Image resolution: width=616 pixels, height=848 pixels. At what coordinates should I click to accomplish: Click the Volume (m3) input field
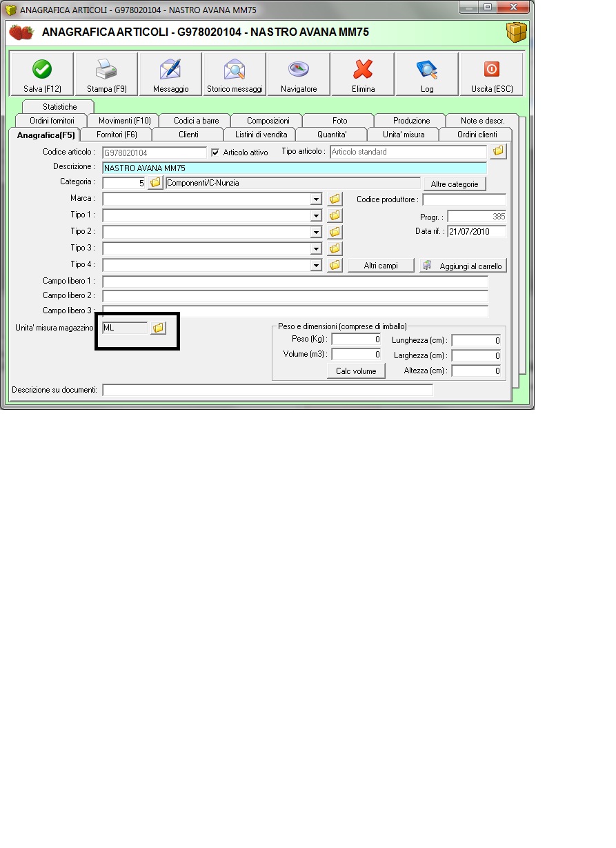(356, 355)
